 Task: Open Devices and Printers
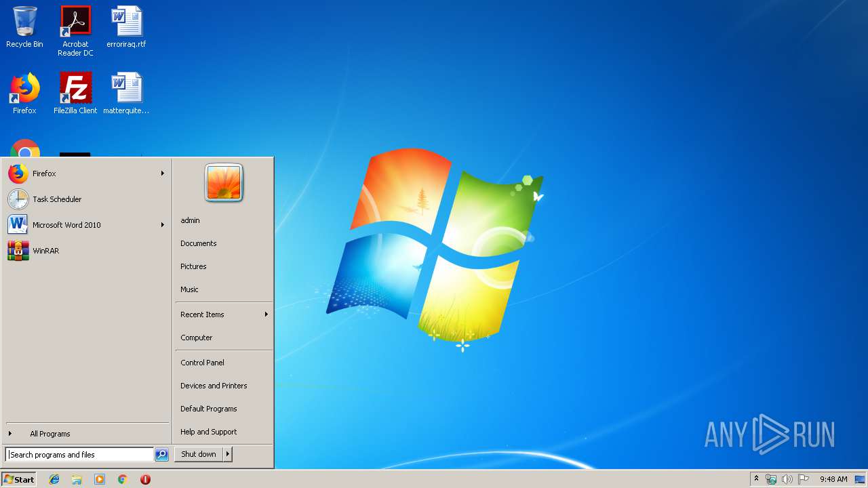(224, 386)
